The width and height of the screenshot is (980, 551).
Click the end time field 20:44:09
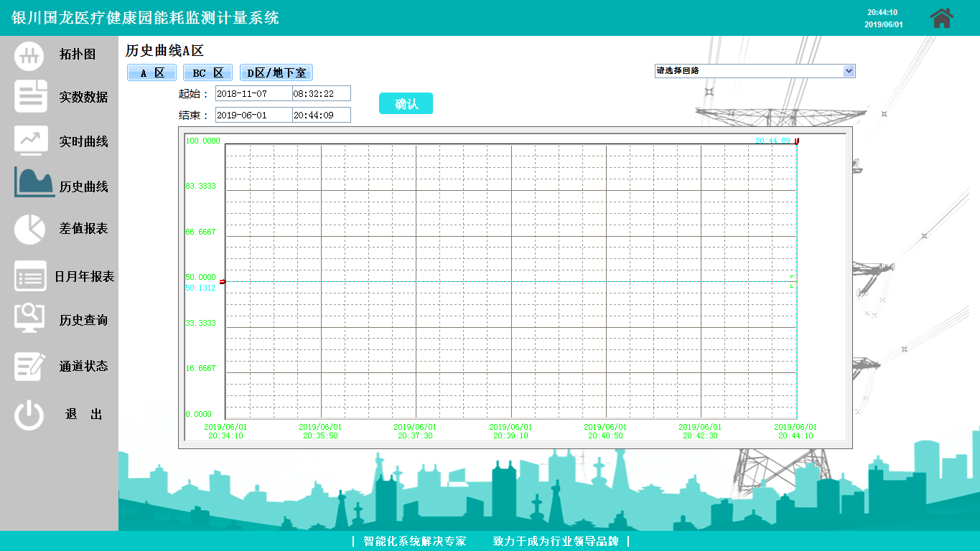click(321, 116)
